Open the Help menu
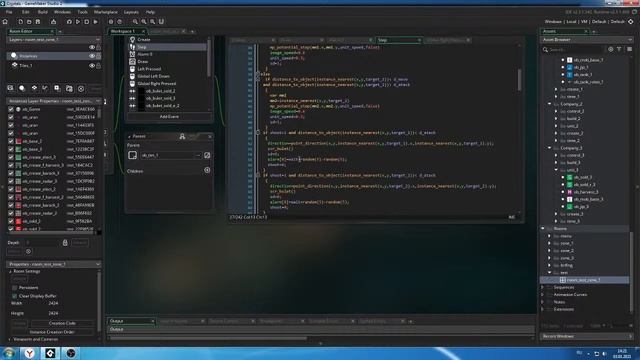The width and height of the screenshot is (640, 360). click(x=150, y=12)
